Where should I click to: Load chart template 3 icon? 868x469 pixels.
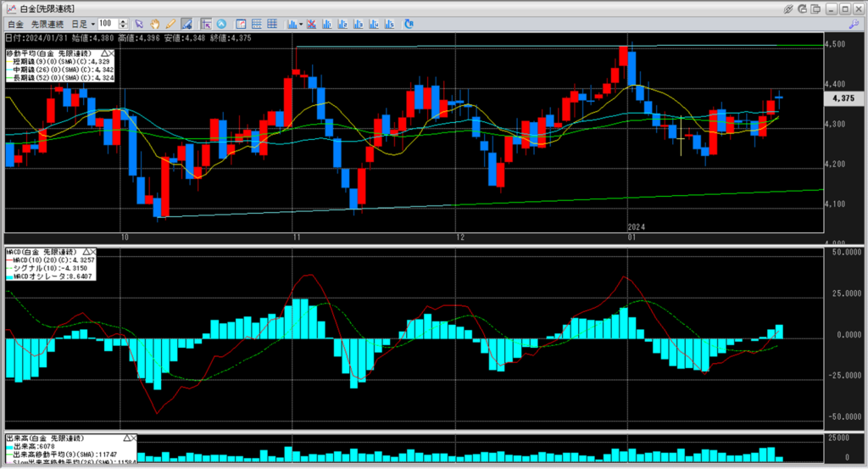pos(358,24)
